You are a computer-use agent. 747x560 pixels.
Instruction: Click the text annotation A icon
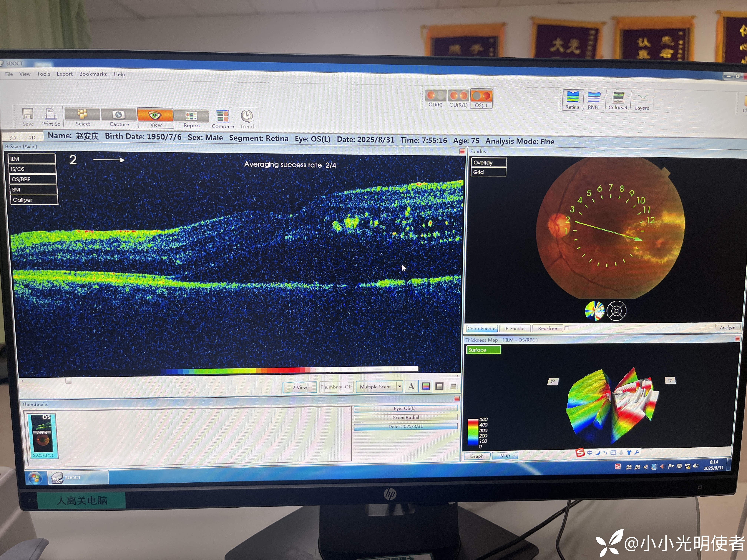click(411, 386)
